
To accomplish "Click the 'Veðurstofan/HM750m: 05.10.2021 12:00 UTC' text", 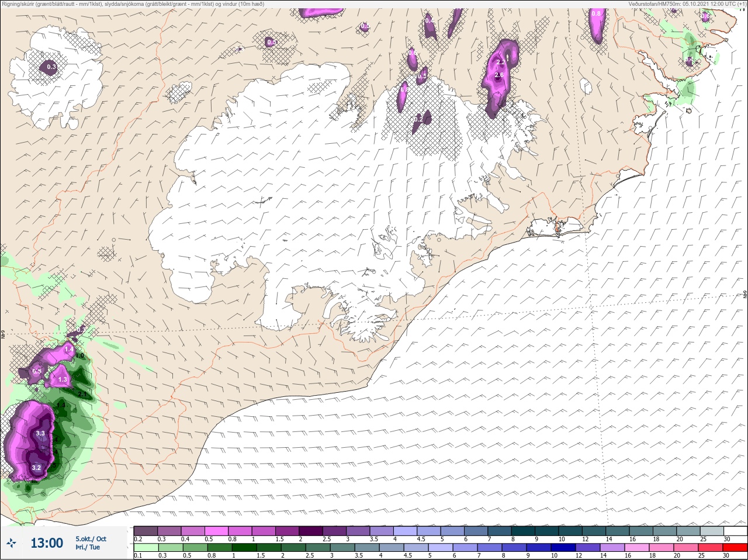I will point(681,4).
